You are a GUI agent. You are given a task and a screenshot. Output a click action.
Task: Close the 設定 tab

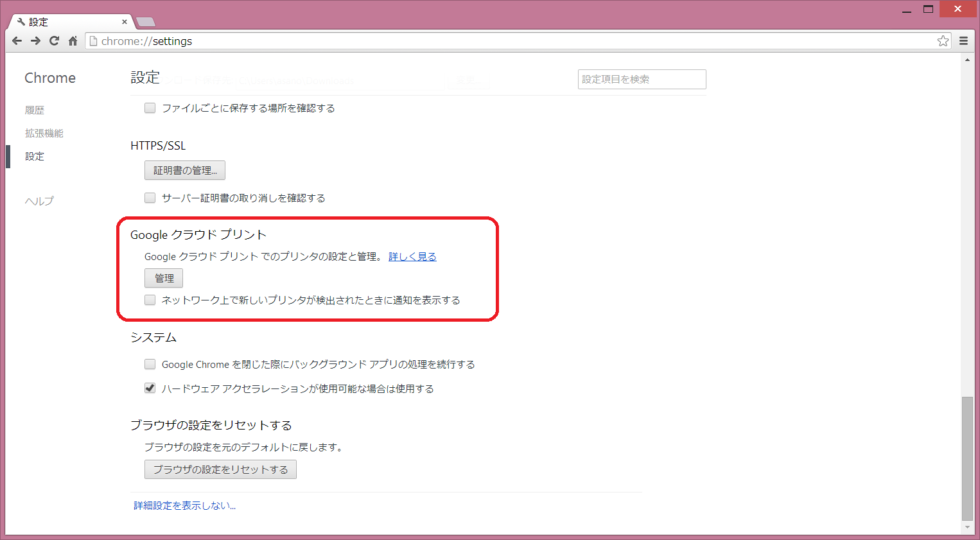click(x=125, y=22)
